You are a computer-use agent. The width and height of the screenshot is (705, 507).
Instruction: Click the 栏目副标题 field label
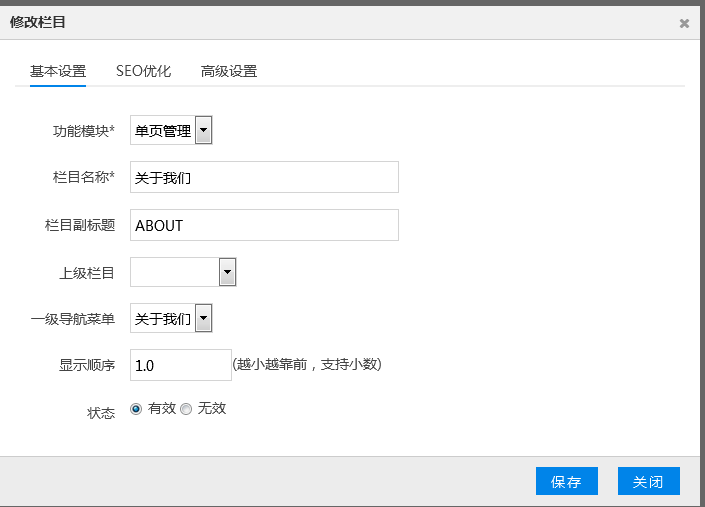tap(80, 226)
